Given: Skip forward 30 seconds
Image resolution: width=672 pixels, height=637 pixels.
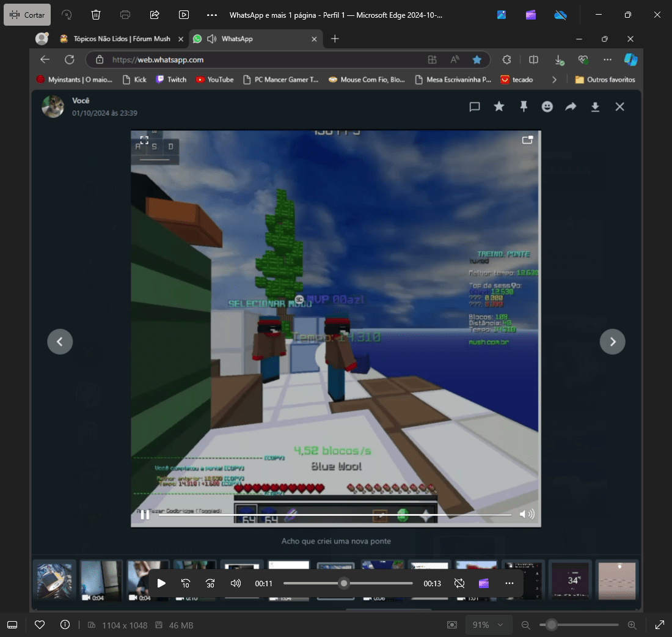Looking at the screenshot, I should click(x=210, y=583).
